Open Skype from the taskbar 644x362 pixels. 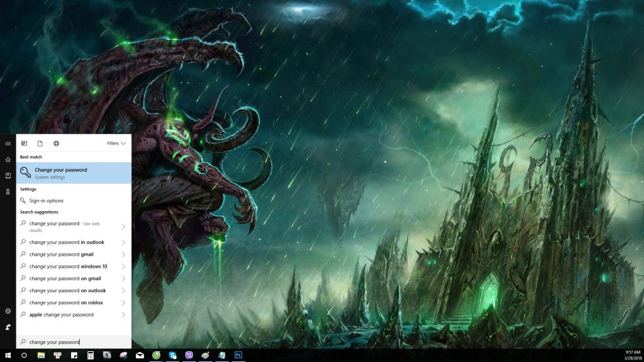[x=172, y=355]
